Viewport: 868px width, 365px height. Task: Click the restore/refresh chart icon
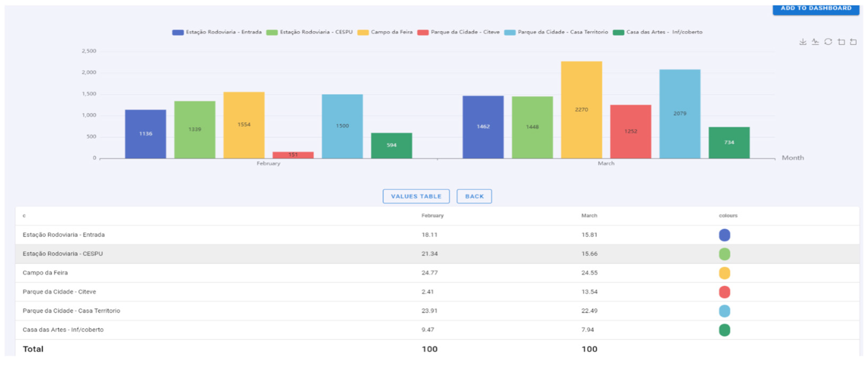[x=828, y=42]
